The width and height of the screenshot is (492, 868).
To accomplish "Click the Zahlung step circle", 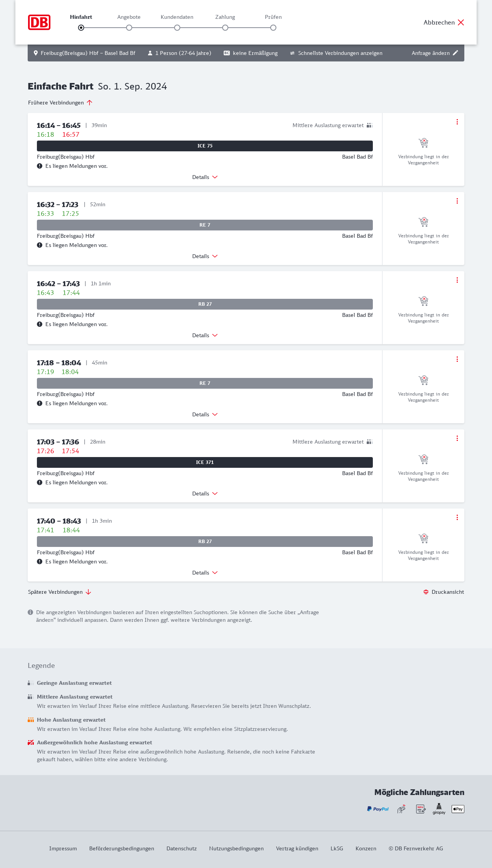I will pyautogui.click(x=225, y=28).
